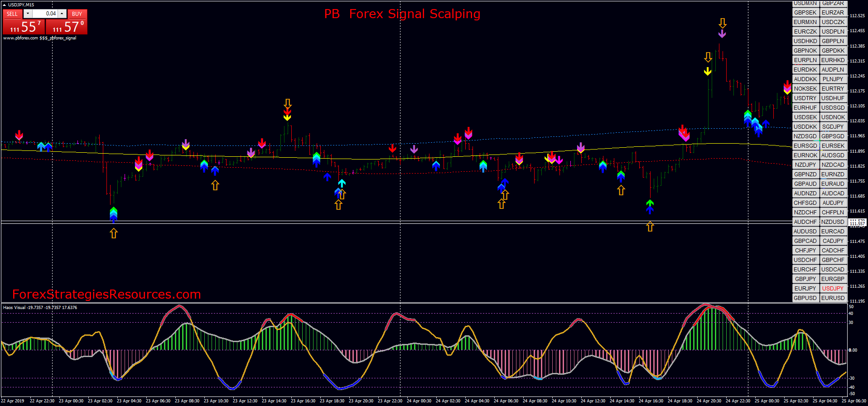This screenshot has width=868, height=406.
Task: Choose USDDKK in the symbol panel
Action: click(x=805, y=126)
